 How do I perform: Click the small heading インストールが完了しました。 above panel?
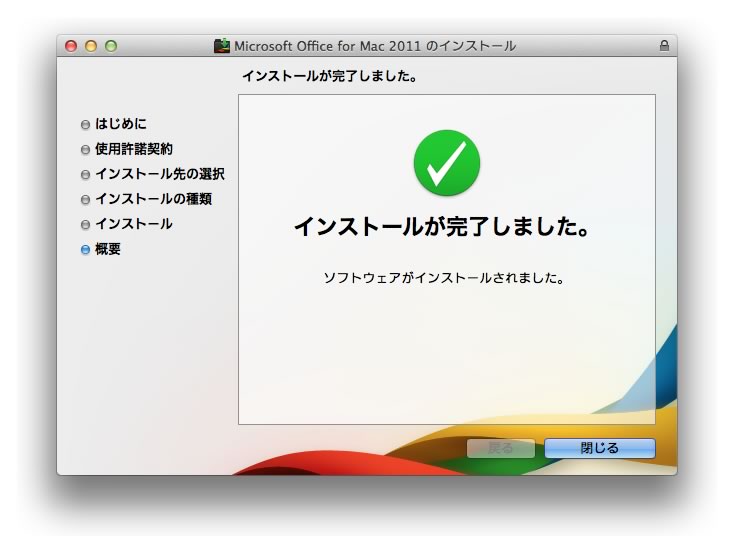click(x=330, y=76)
